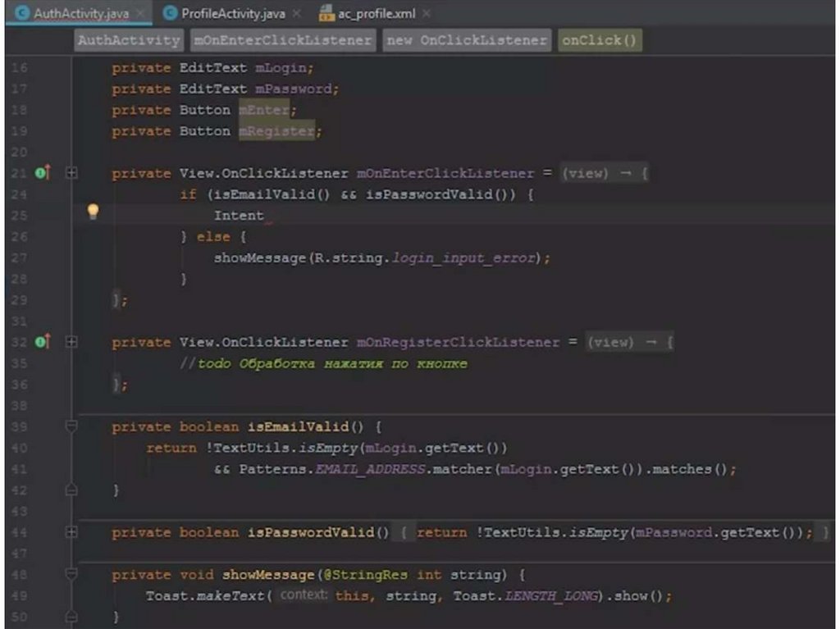Close the ac_profile.xml tab
Screen dimensions: 840x629
pos(427,14)
